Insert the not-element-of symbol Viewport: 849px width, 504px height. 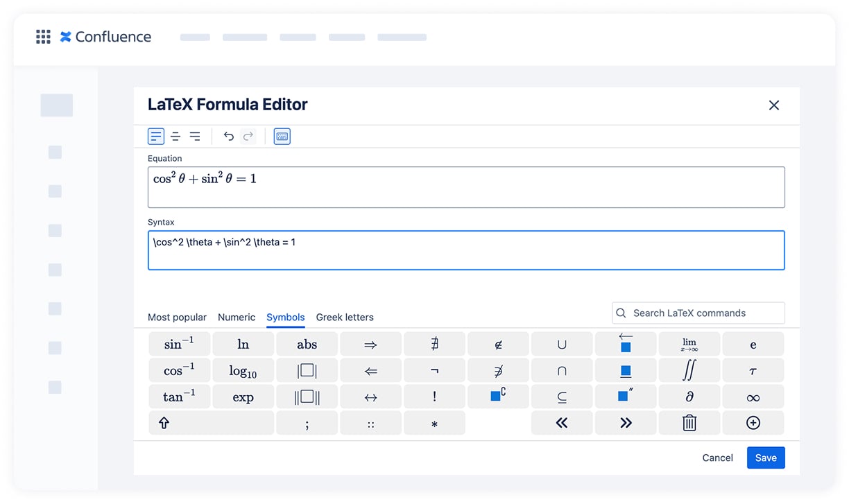[x=498, y=344]
